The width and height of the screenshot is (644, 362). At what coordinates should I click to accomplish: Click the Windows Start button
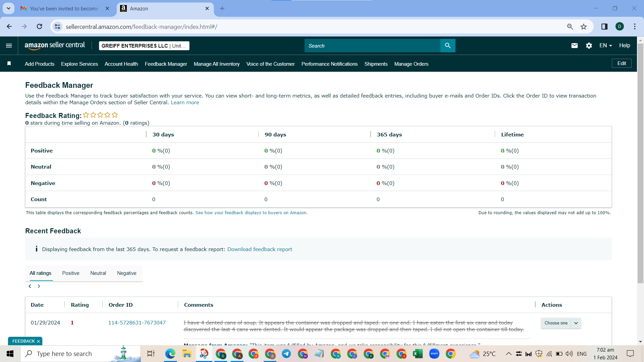tap(10, 354)
